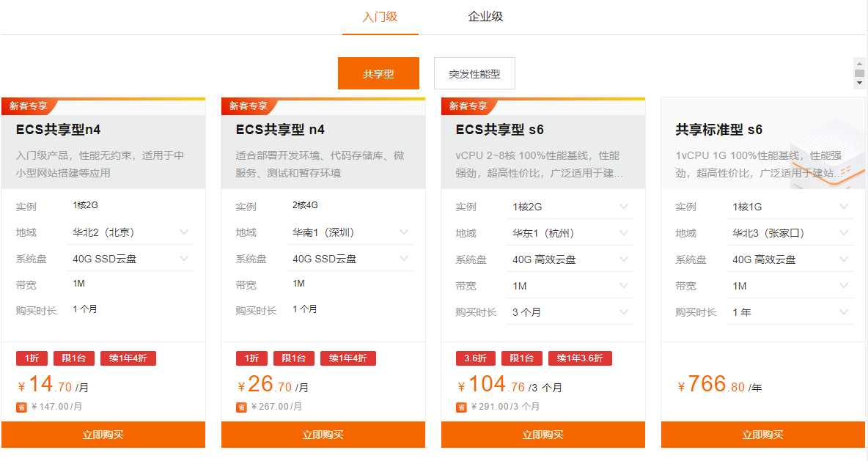Click the 2核4G instance value
Screen dimensions: 868x461
pyautogui.click(x=305, y=204)
